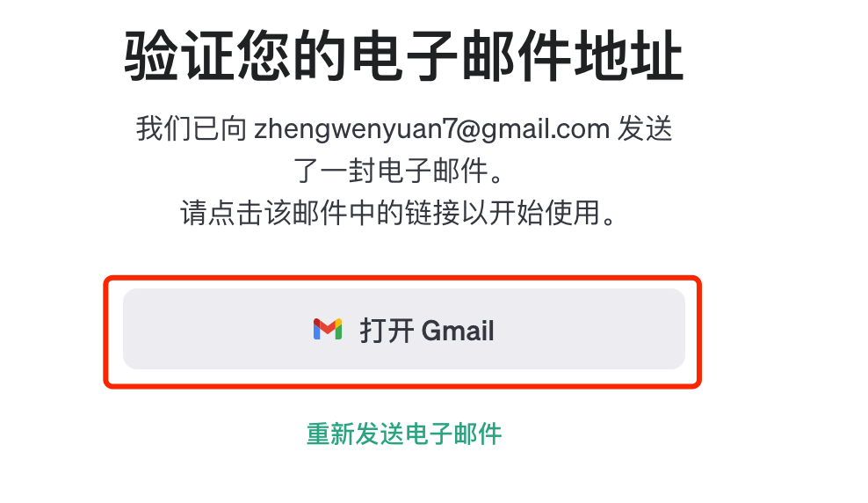
Task: Click 电子邮件 at the end of green link
Action: pos(453,434)
